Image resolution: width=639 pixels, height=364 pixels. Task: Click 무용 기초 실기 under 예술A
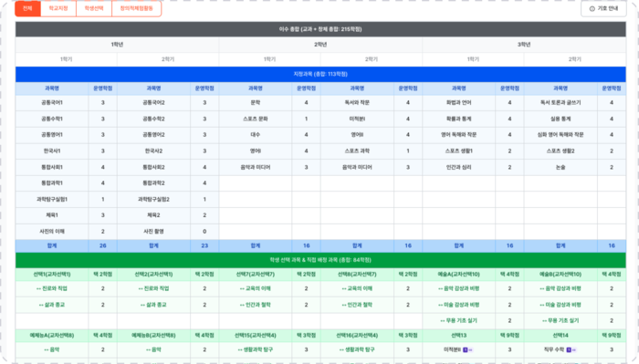(x=459, y=321)
